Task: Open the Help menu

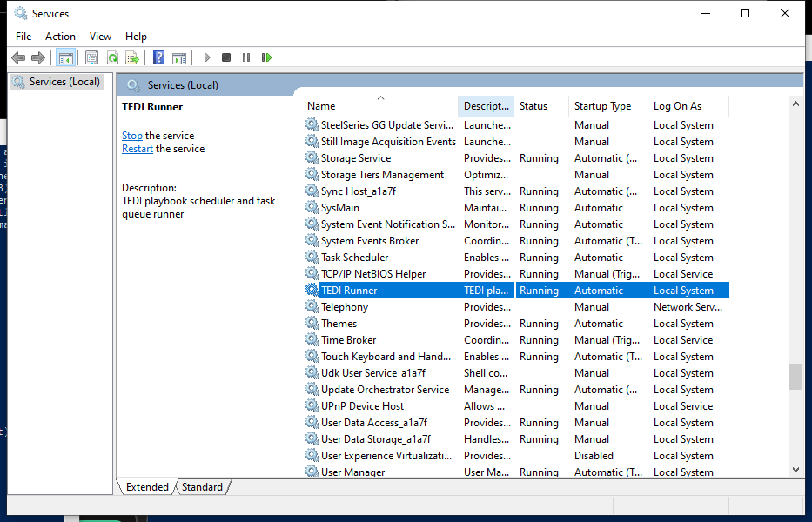Action: tap(136, 37)
